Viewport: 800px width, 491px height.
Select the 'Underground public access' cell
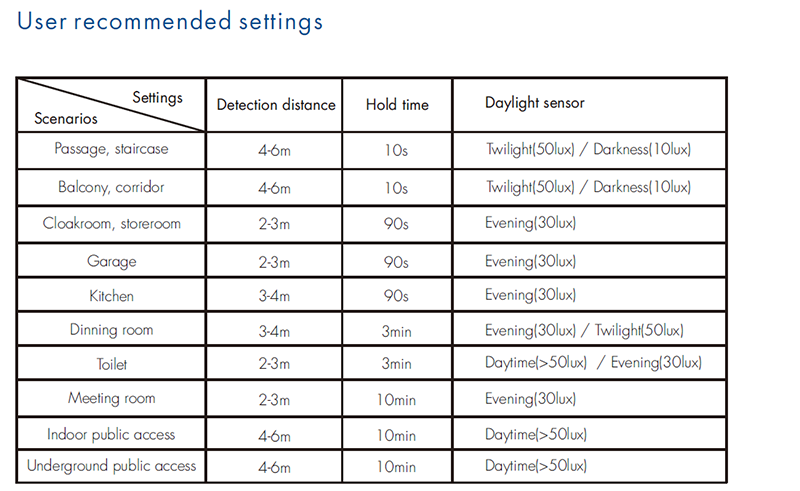click(x=111, y=465)
